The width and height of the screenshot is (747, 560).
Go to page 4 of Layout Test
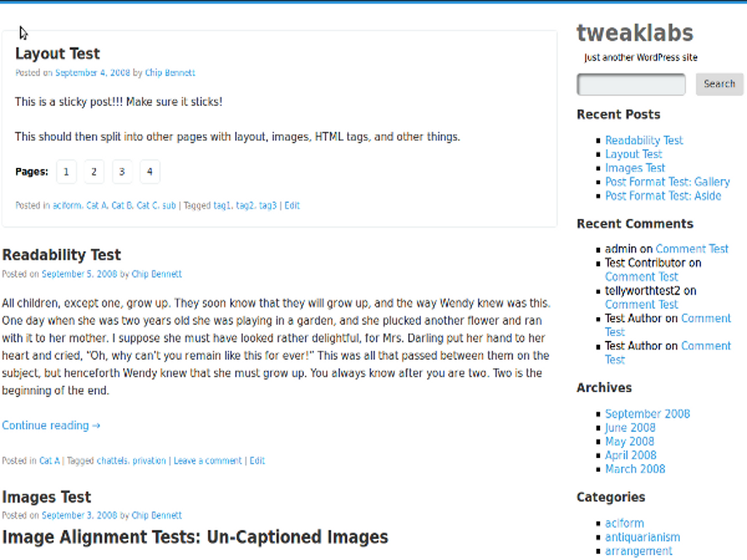149,171
